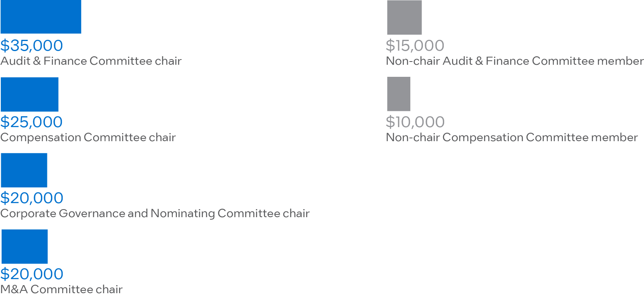Click Corporate Governance and Nominating Committee chair text

(155, 214)
